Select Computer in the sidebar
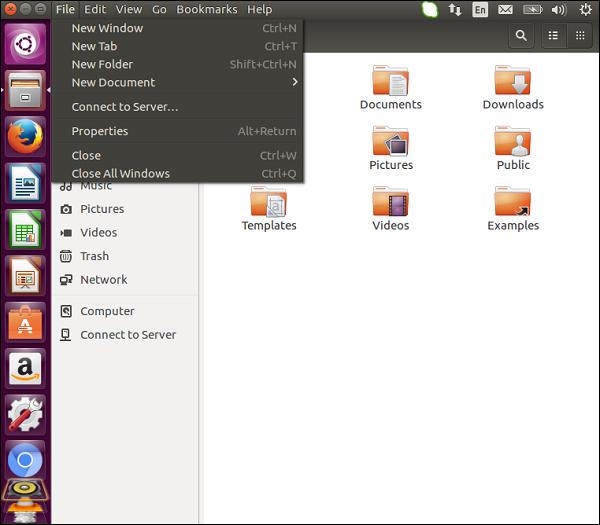600x525 pixels. point(107,311)
